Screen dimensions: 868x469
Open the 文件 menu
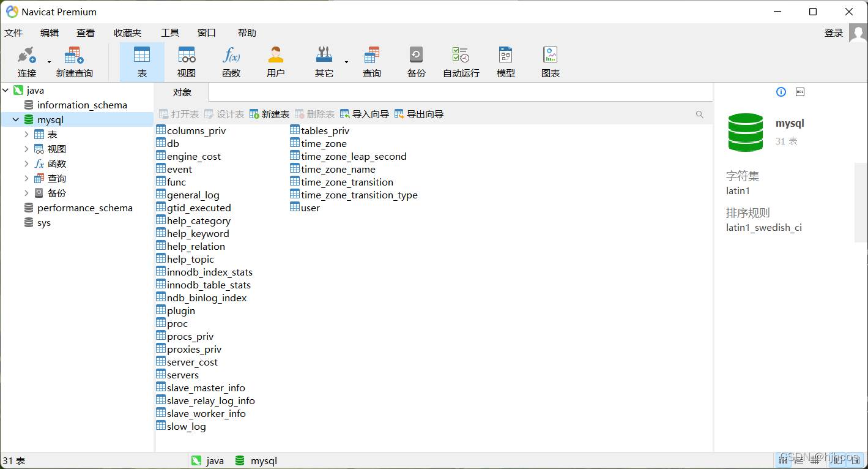tap(13, 33)
